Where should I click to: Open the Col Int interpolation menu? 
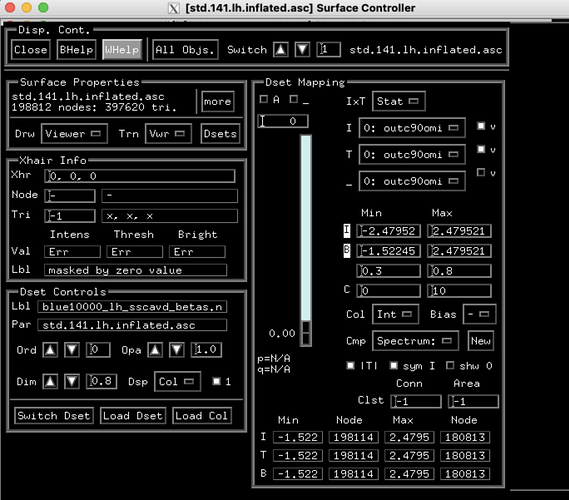[x=395, y=314]
